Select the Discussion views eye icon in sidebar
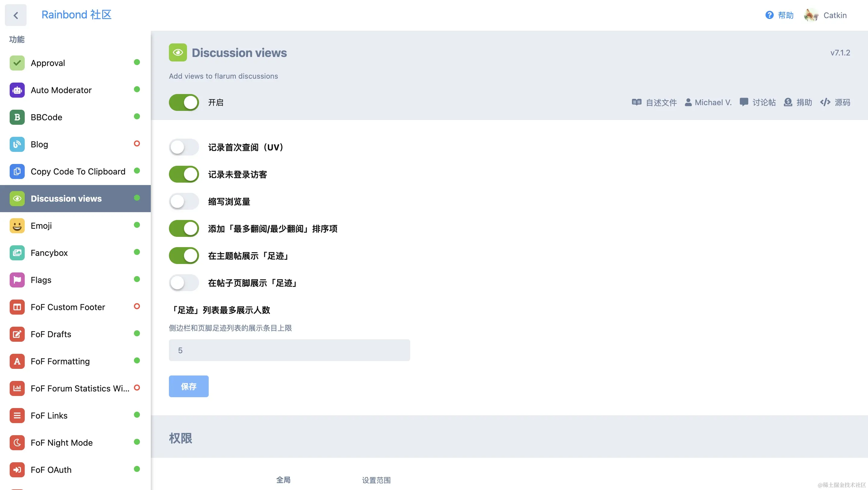This screenshot has width=868, height=490. 17,199
